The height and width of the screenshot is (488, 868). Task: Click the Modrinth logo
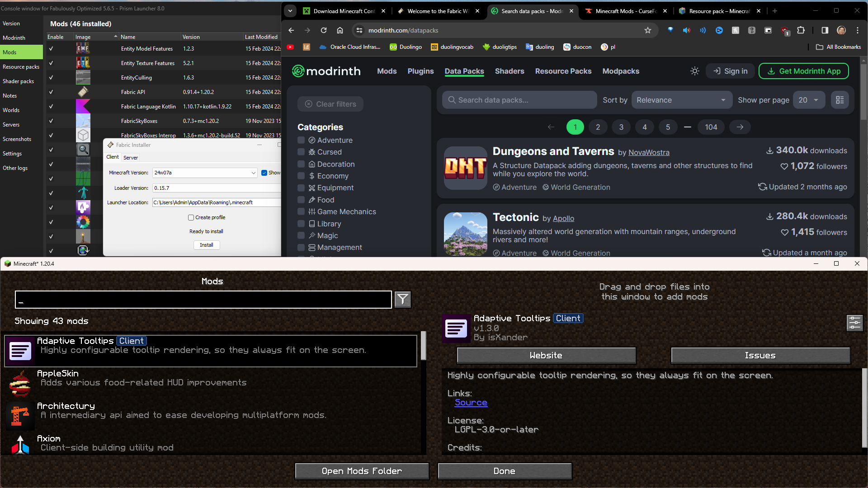tap(326, 71)
